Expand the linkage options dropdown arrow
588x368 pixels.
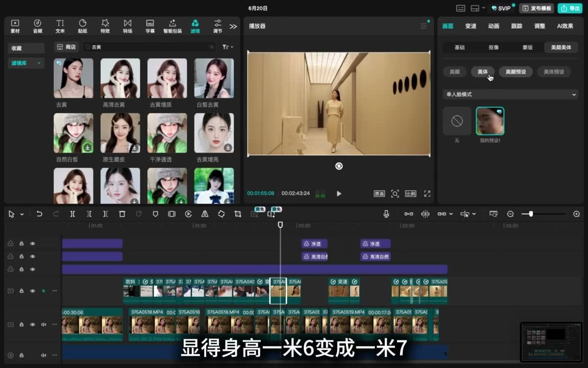click(x=451, y=214)
